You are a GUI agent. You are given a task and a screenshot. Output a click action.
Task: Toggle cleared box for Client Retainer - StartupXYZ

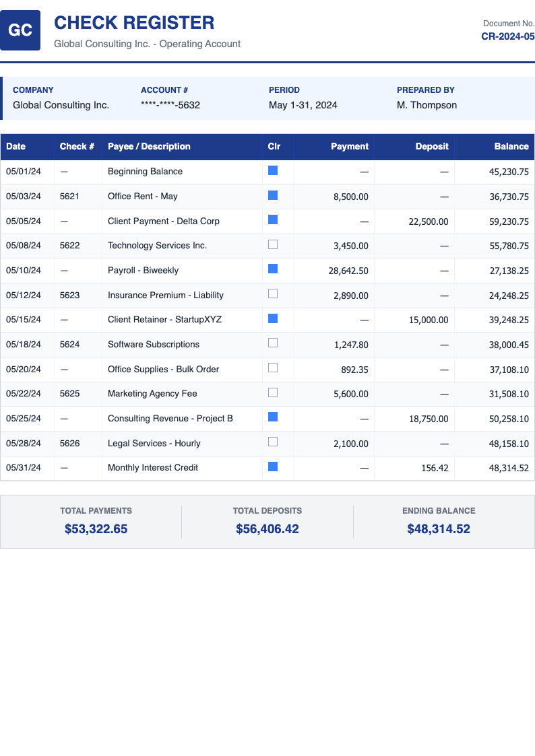point(273,318)
